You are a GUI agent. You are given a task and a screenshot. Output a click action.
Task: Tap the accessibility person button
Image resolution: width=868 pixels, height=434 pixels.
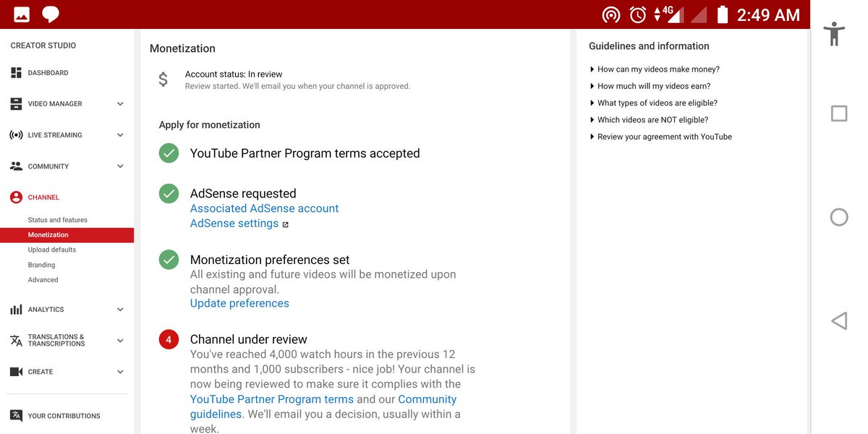coord(835,33)
